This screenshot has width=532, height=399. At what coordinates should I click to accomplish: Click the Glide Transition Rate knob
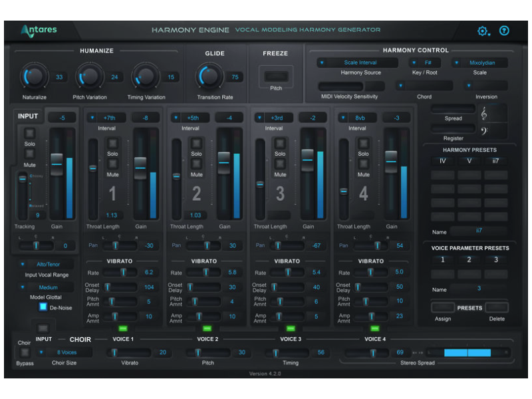click(x=209, y=76)
